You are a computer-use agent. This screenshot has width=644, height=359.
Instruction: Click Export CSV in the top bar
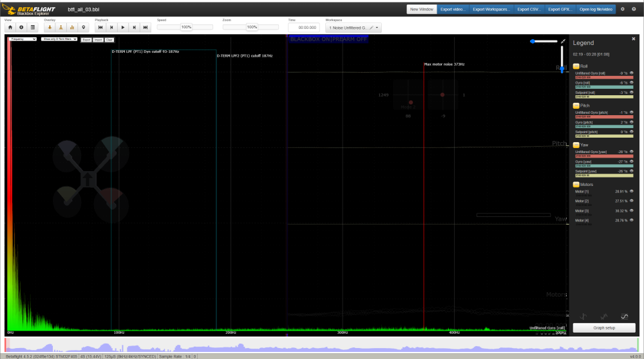(529, 9)
